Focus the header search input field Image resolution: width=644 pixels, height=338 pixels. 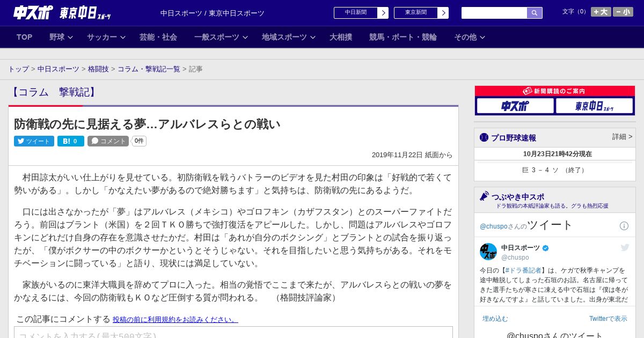(494, 13)
